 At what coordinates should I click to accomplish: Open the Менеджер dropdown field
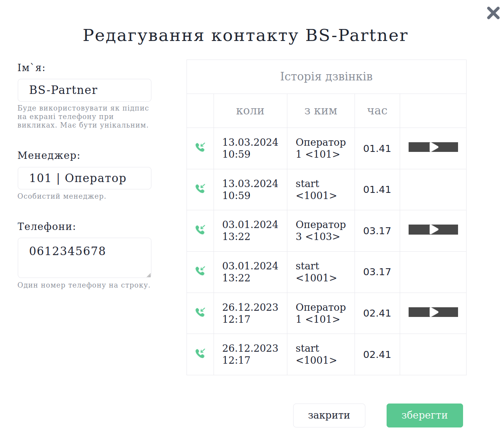85,178
